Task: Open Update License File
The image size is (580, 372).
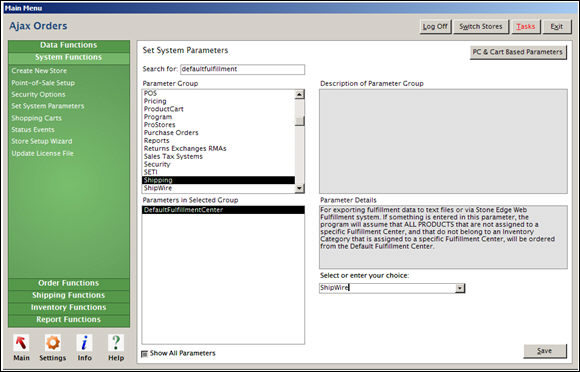Action: pyautogui.click(x=42, y=153)
